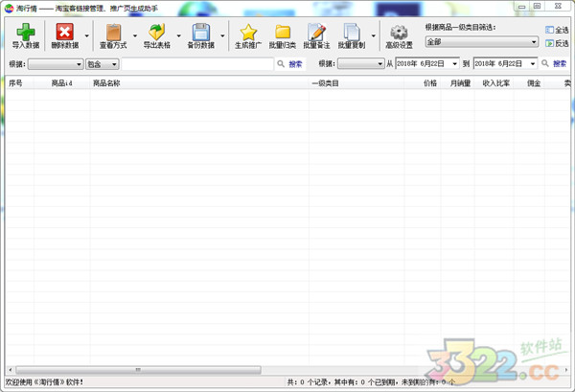Click the 批量复制 copy icon

[x=352, y=32]
